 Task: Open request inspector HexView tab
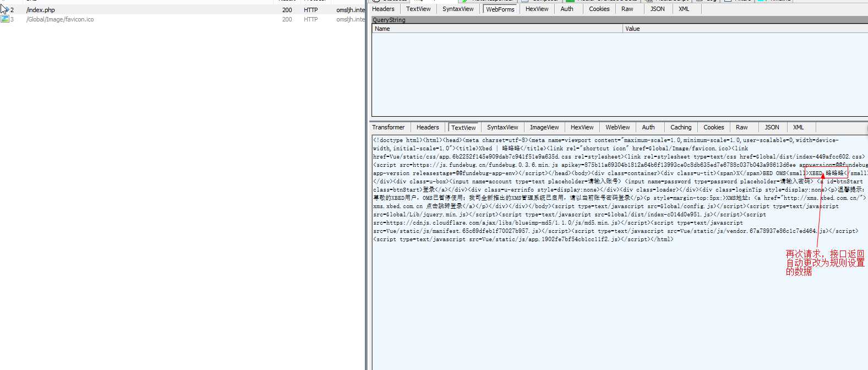click(537, 9)
